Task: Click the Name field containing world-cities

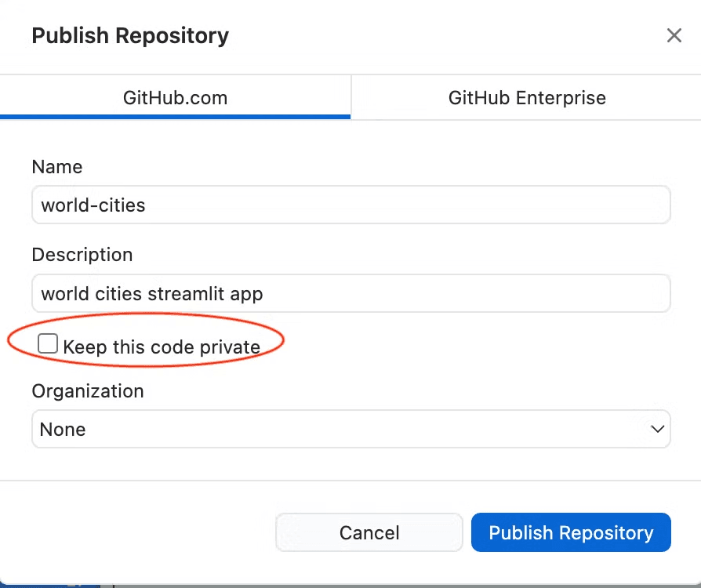Action: (351, 205)
